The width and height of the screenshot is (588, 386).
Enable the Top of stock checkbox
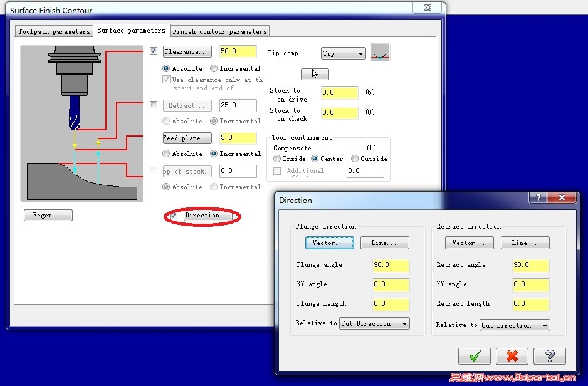click(154, 170)
